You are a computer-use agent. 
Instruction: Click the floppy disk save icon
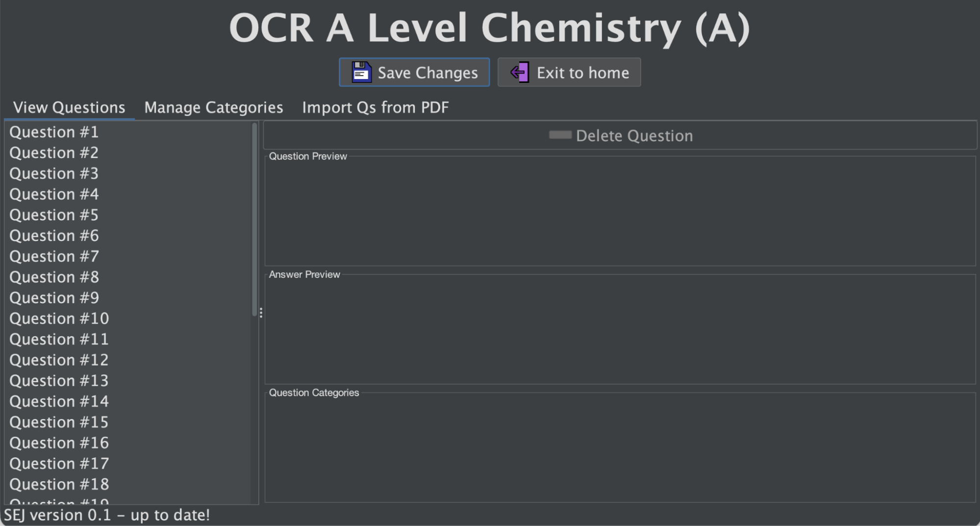(361, 73)
